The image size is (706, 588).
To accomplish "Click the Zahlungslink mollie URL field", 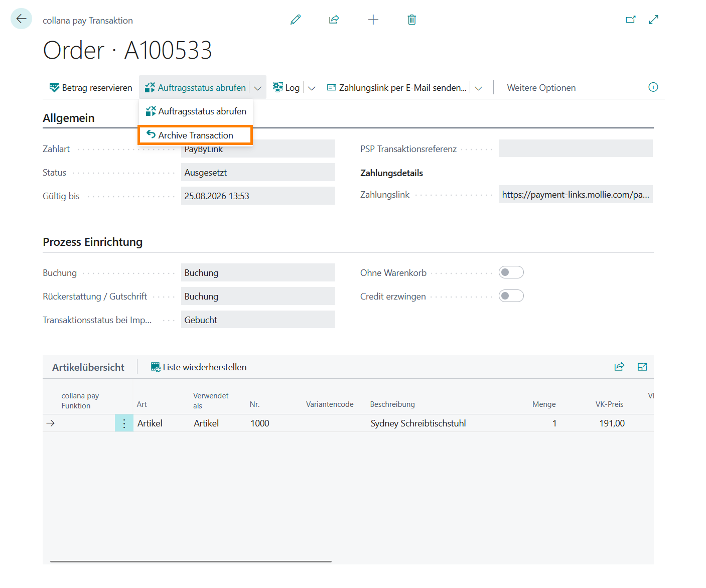I will pyautogui.click(x=576, y=194).
